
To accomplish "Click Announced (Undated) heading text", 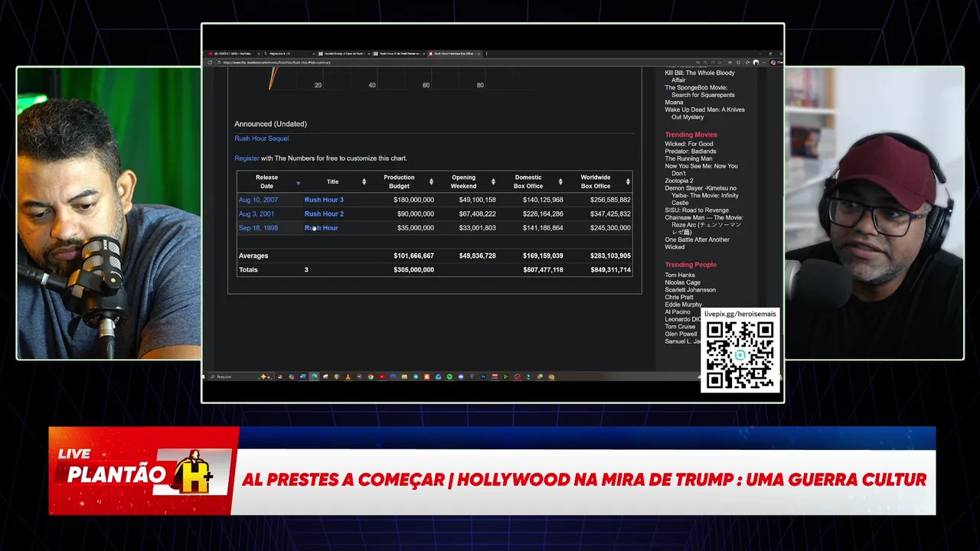I will (270, 124).
